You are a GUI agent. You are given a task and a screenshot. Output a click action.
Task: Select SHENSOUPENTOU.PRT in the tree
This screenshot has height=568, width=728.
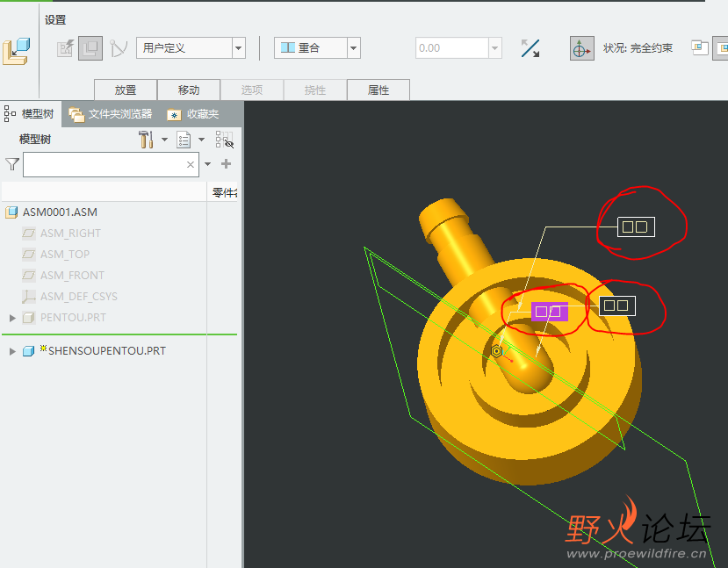tap(107, 351)
